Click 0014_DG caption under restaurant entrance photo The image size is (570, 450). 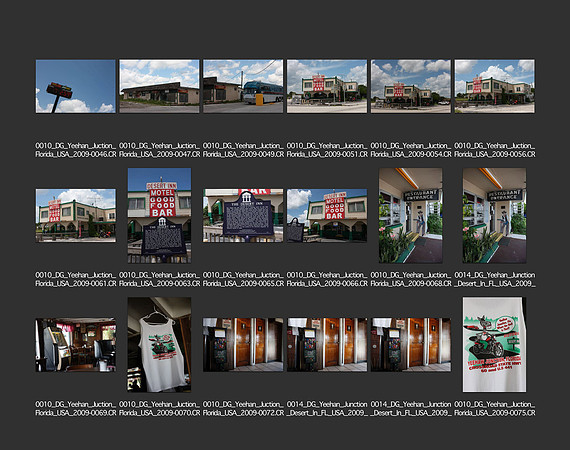(x=494, y=279)
